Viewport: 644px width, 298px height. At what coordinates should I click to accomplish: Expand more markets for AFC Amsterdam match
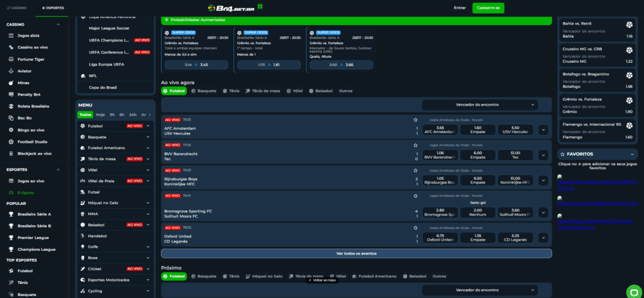[x=543, y=130]
